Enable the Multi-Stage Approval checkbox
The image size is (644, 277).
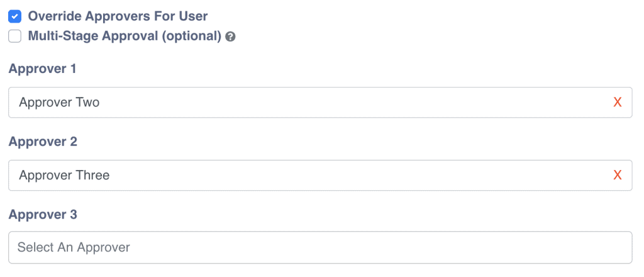15,37
